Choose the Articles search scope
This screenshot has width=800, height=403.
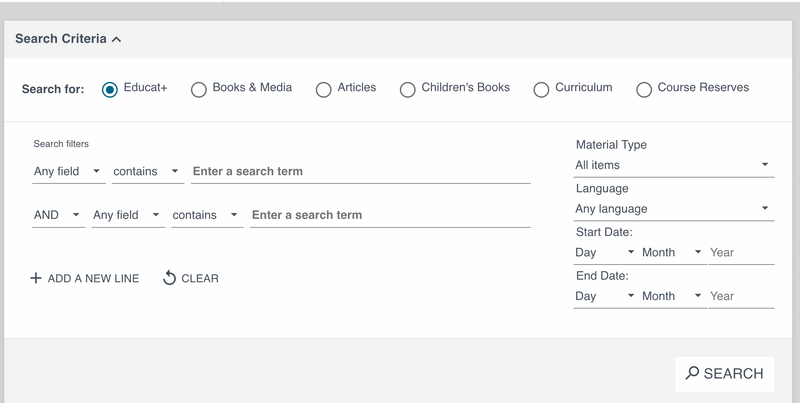pos(323,89)
